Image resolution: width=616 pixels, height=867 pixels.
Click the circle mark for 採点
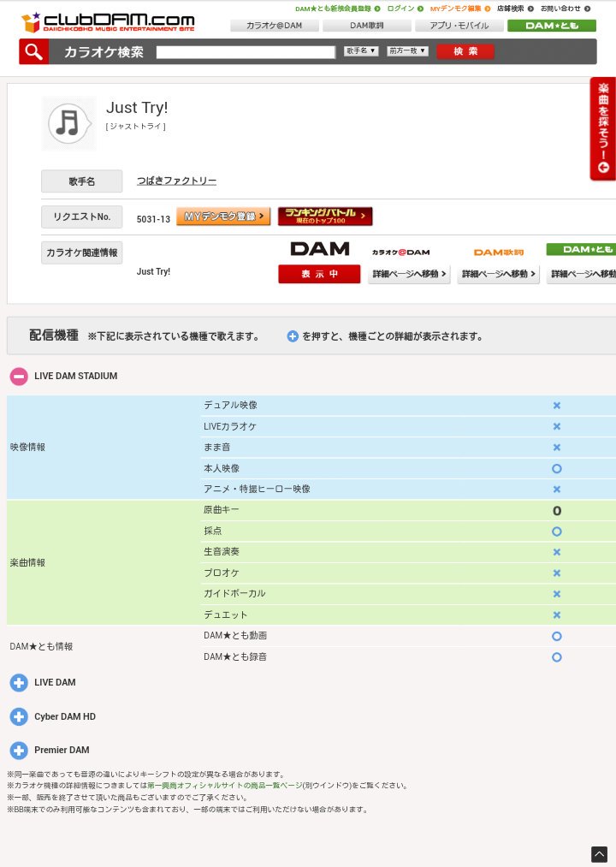click(x=557, y=531)
